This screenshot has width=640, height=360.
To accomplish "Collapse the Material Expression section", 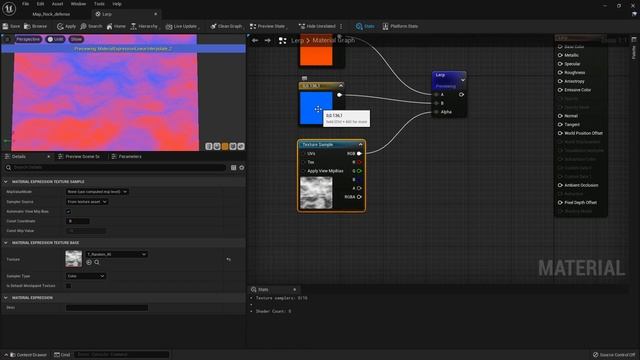I will coord(6,298).
